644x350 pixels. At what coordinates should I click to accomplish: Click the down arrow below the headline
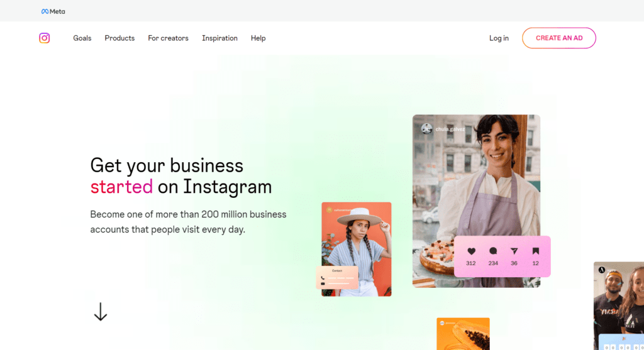click(x=101, y=312)
